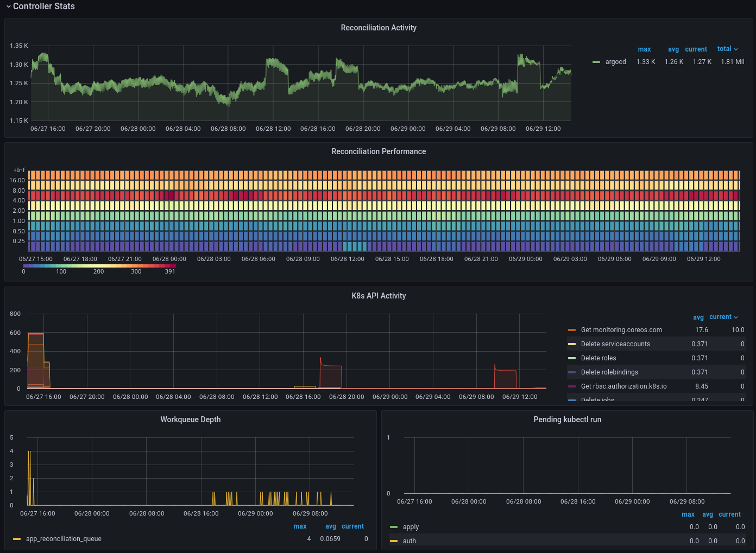Sort Workqueue Depth legend by avg
Viewport: 756px width, 553px height.
pos(330,526)
